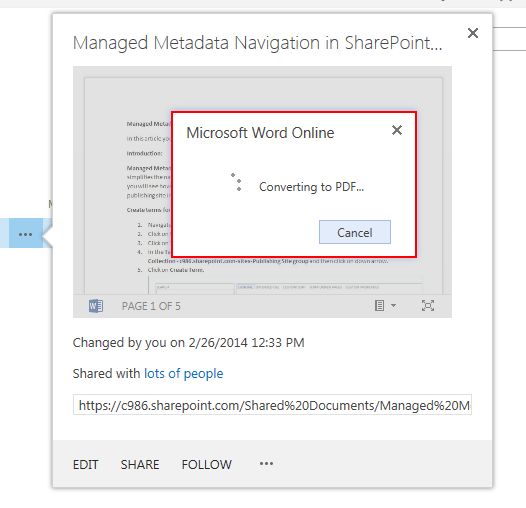This screenshot has width=526, height=508.
Task: Click the document title heading
Action: coord(257,43)
